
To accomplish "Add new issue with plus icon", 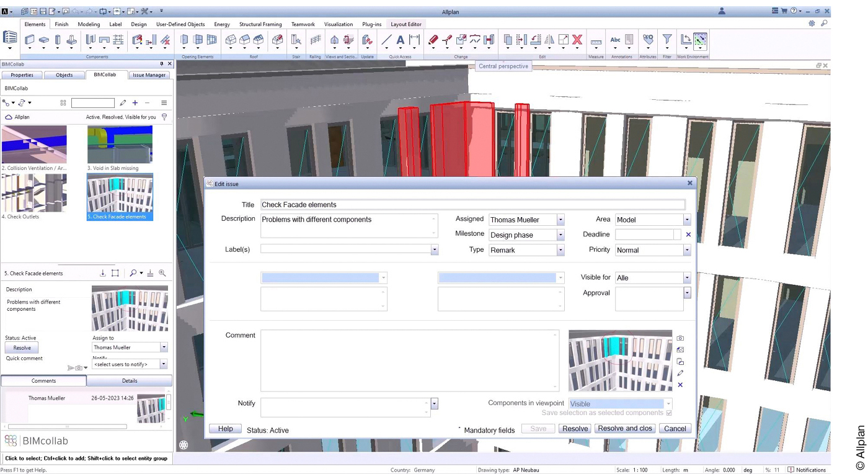I will coord(135,103).
